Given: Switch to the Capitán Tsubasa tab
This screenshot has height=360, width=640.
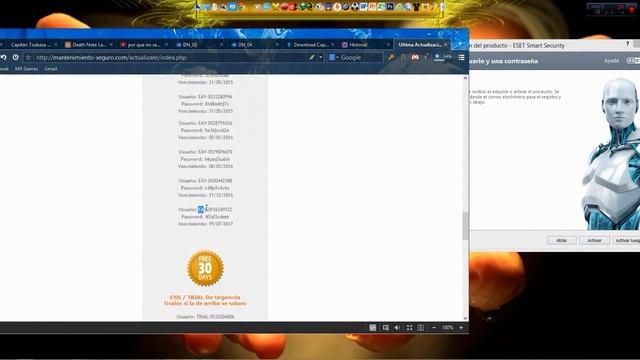Looking at the screenshot, I should [x=31, y=44].
